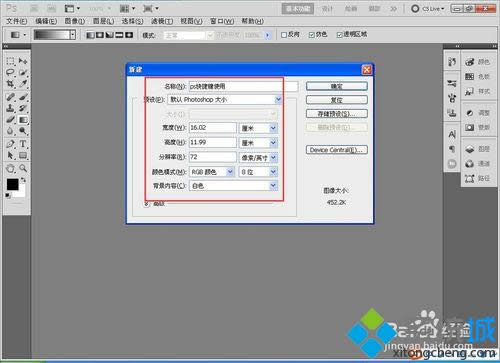Select the Gradient tool in toolbox

(x=23, y=119)
